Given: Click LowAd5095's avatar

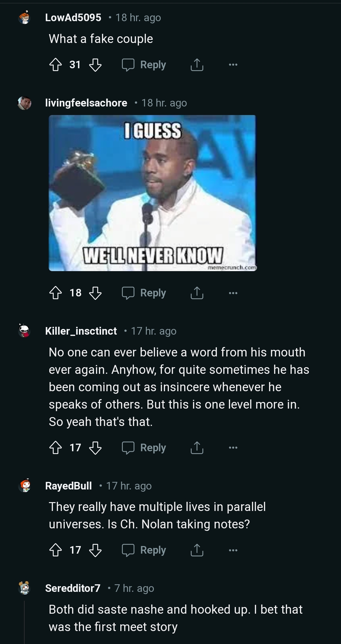Looking at the screenshot, I should pos(25,18).
